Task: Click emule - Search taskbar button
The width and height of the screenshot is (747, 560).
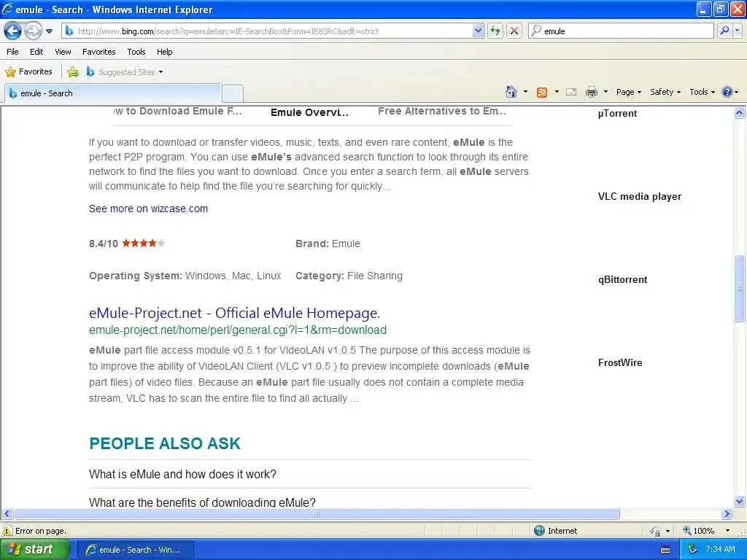Action: point(135,550)
